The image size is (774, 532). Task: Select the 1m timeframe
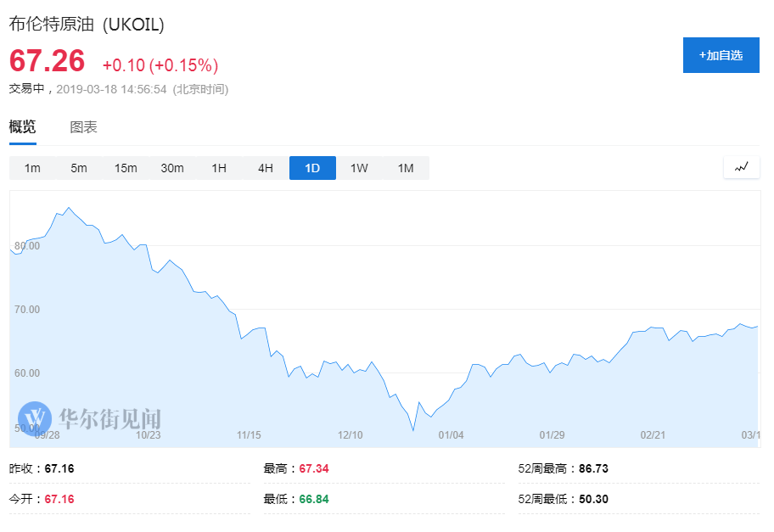coord(32,168)
